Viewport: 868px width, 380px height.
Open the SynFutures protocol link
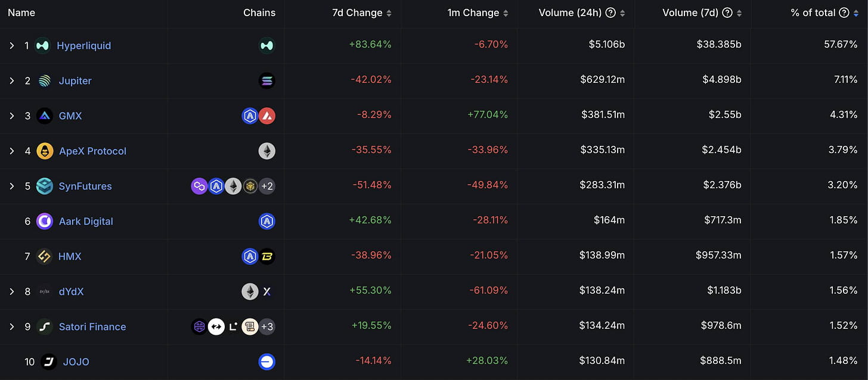(85, 186)
